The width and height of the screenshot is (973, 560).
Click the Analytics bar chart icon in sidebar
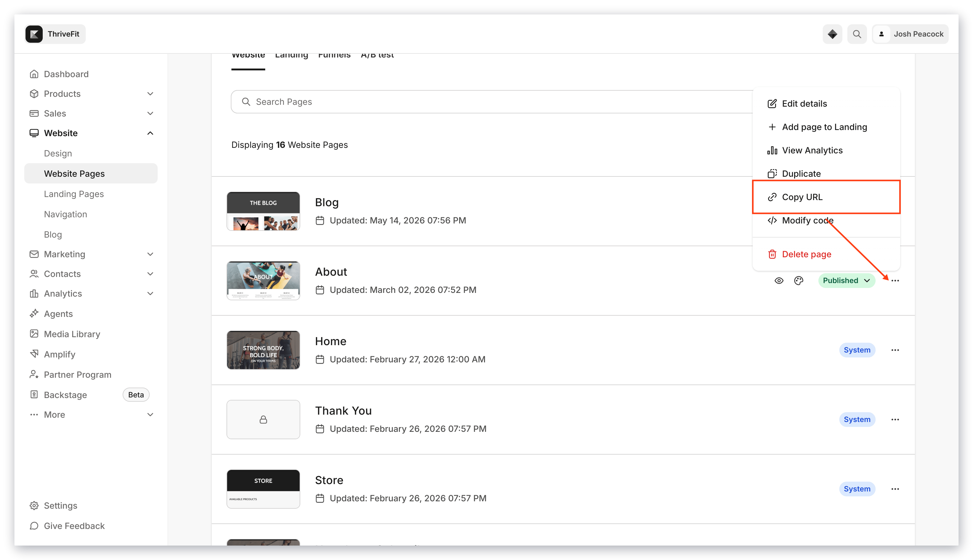click(x=34, y=293)
